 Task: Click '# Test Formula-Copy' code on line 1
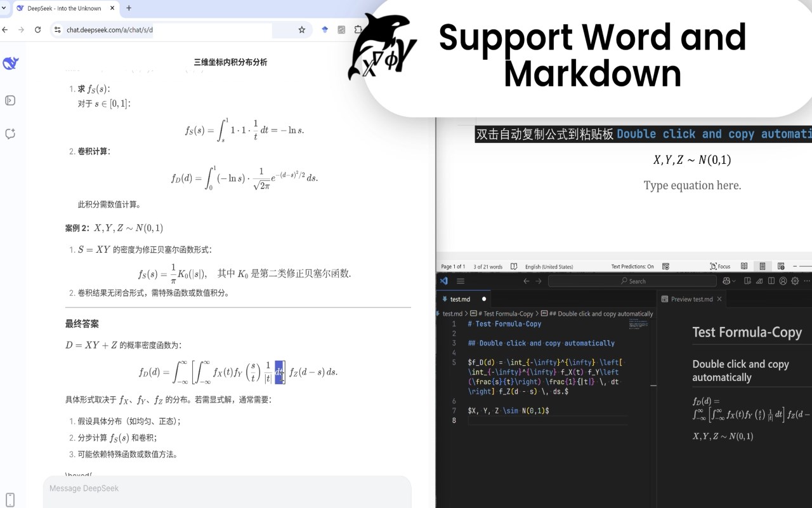(x=504, y=324)
